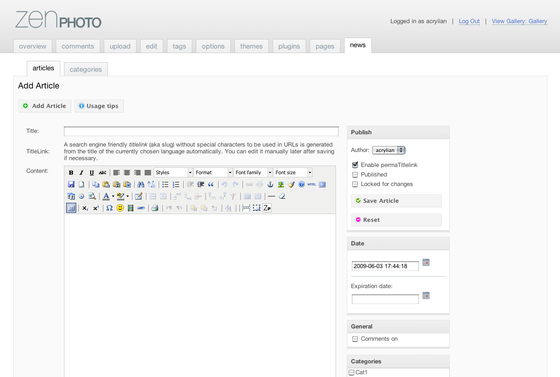Insert a bulleted list

coord(165,185)
